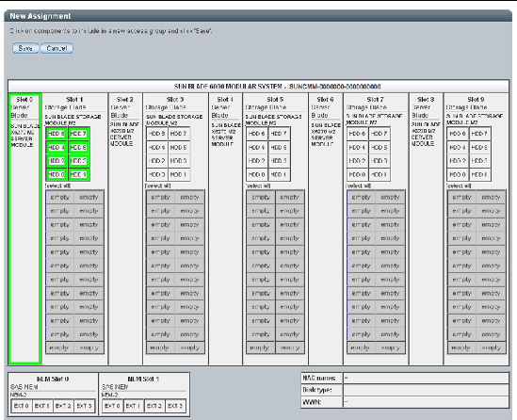This screenshot has height=420, width=517.
Task: Select HDD 5 in Slot 3
Action: pyautogui.click(x=179, y=147)
